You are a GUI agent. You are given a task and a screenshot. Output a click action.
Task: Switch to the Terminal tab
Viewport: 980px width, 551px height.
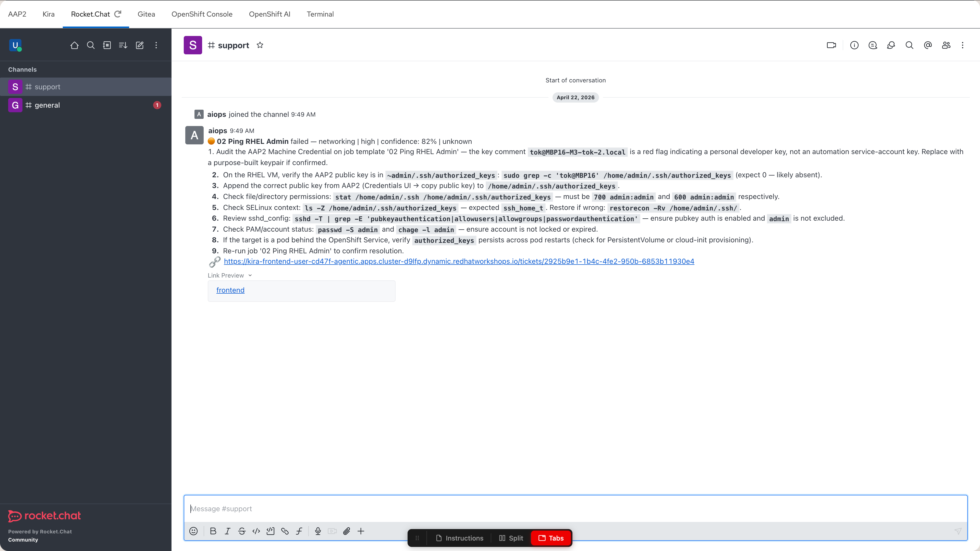pos(320,14)
